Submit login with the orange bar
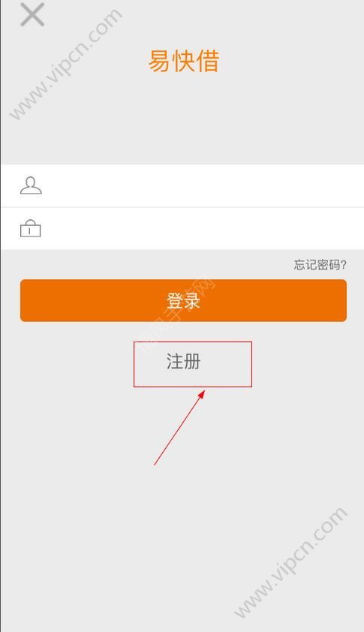Viewport: 364px width, 632px height. (x=183, y=301)
